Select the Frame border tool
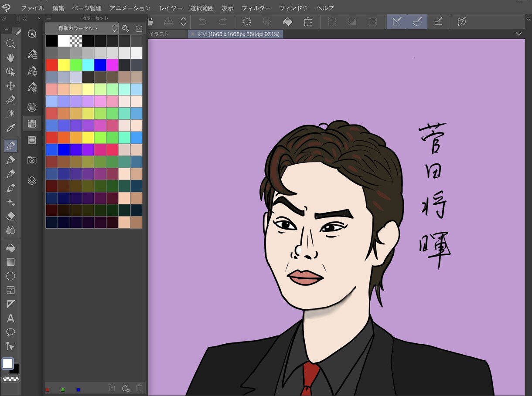The image size is (532, 396). 10,290
